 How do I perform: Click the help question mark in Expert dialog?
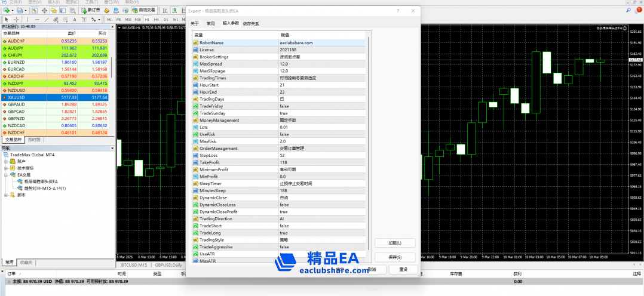(398, 11)
